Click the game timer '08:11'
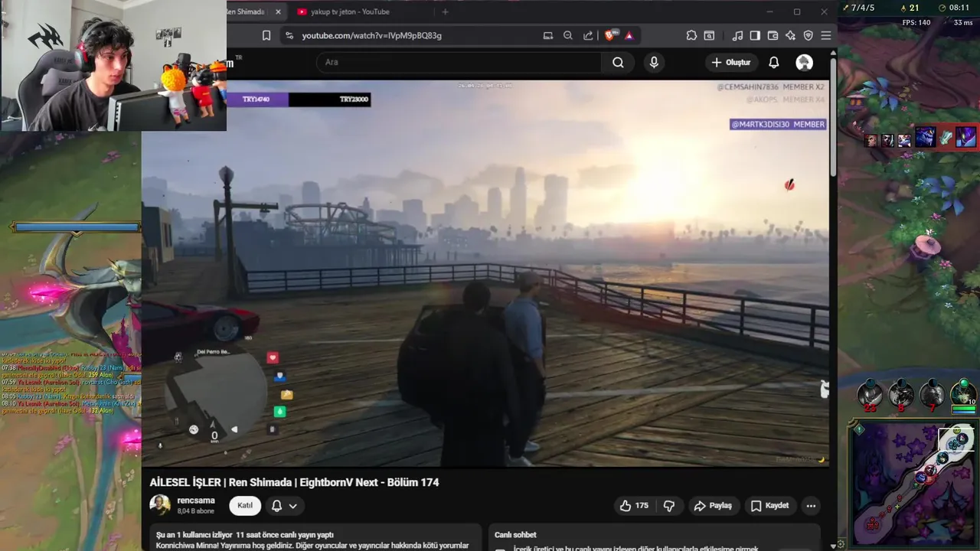980x551 pixels. coord(959,8)
